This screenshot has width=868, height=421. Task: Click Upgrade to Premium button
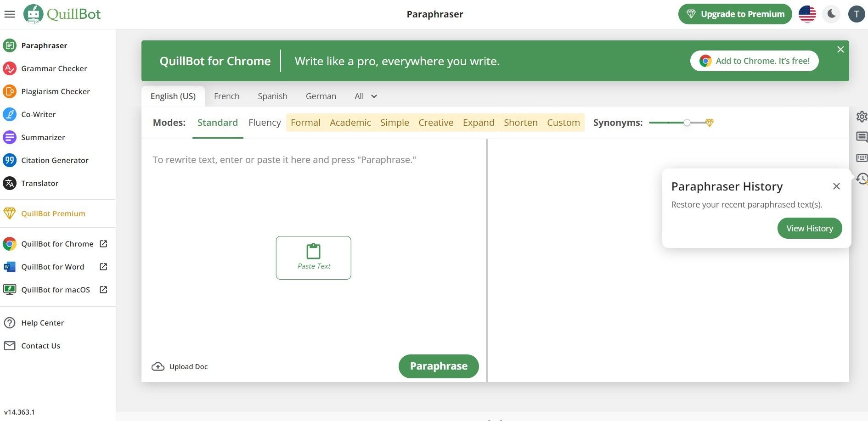click(735, 14)
